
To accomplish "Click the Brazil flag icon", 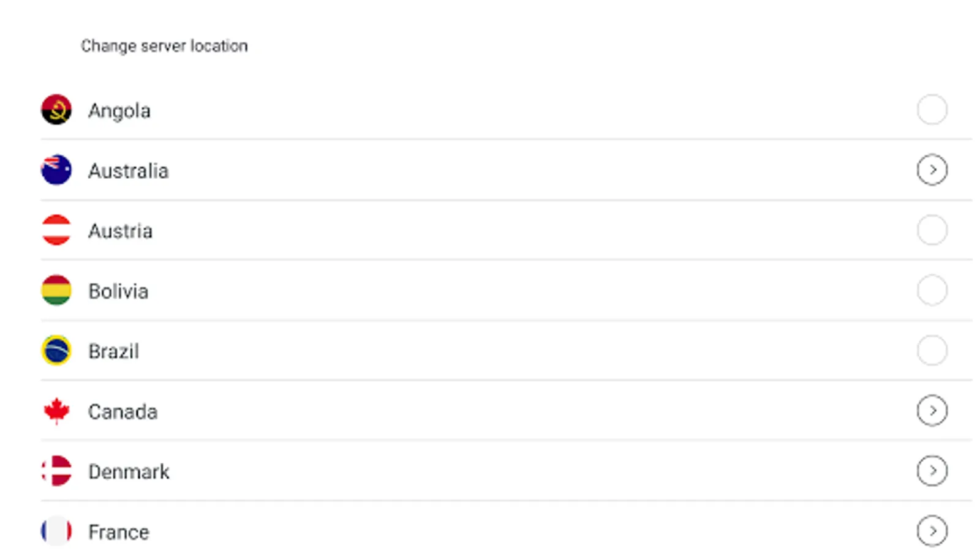I will tap(56, 351).
